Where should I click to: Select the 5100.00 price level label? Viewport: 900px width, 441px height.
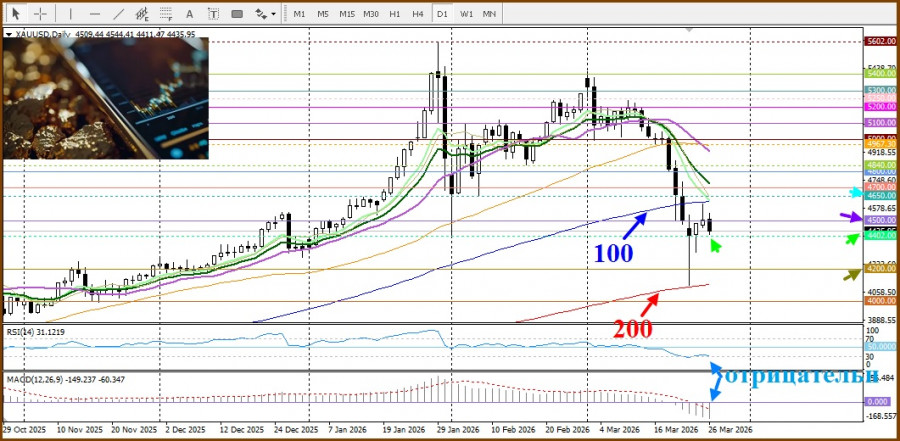(x=881, y=123)
